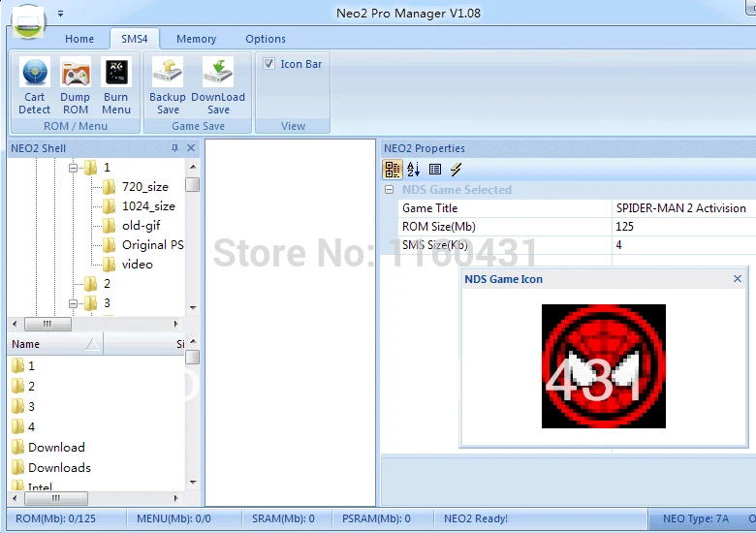This screenshot has width=756, height=533.
Task: Toggle the Icon Bar checkbox
Action: [269, 64]
